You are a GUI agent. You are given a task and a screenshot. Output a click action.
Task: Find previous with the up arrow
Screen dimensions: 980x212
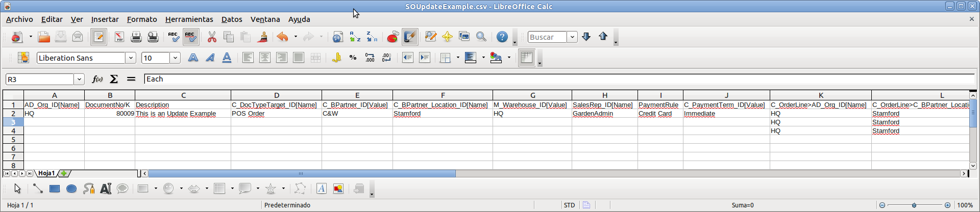tap(603, 37)
